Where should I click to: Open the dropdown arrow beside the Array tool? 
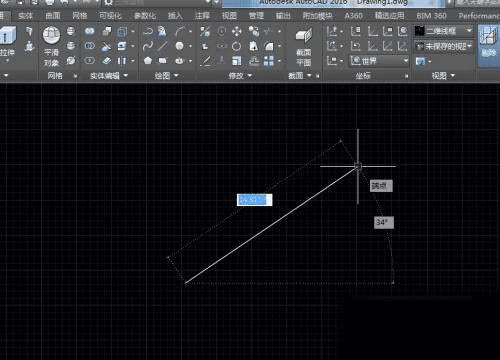[280, 61]
